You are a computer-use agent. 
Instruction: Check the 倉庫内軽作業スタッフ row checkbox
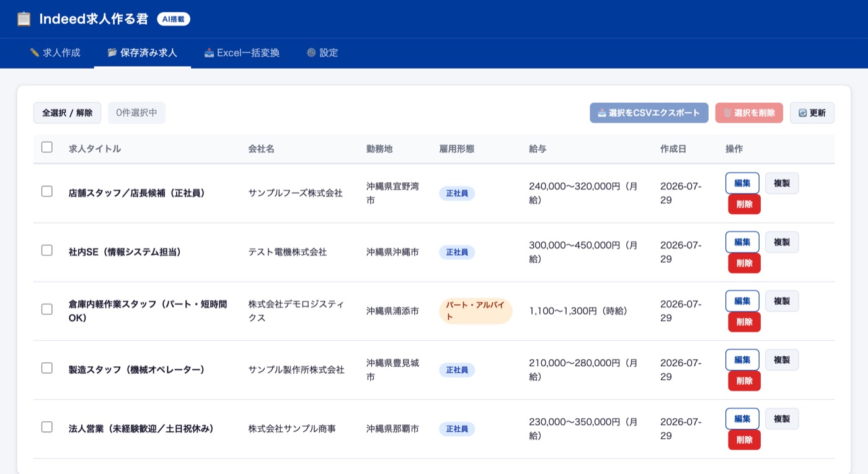tap(47, 309)
